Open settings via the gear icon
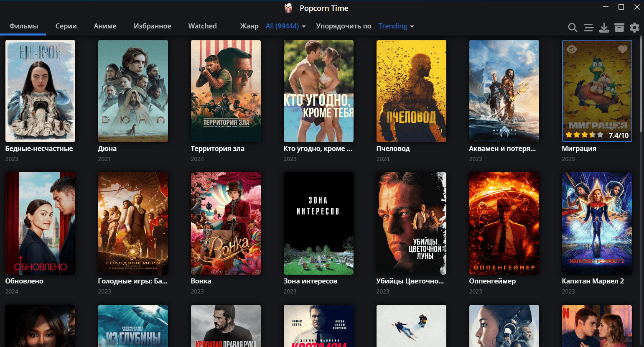The image size is (644, 347). click(x=634, y=28)
